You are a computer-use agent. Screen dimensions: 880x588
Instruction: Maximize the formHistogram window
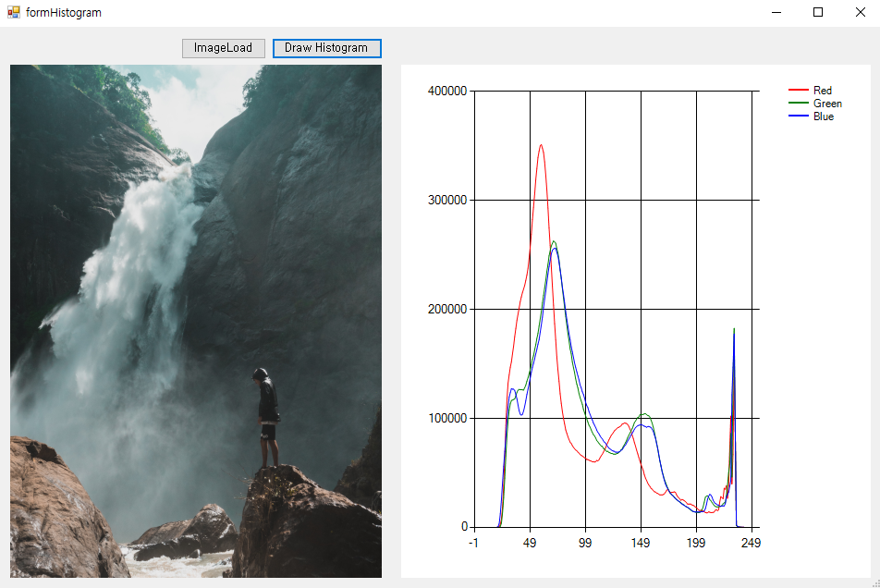point(818,12)
